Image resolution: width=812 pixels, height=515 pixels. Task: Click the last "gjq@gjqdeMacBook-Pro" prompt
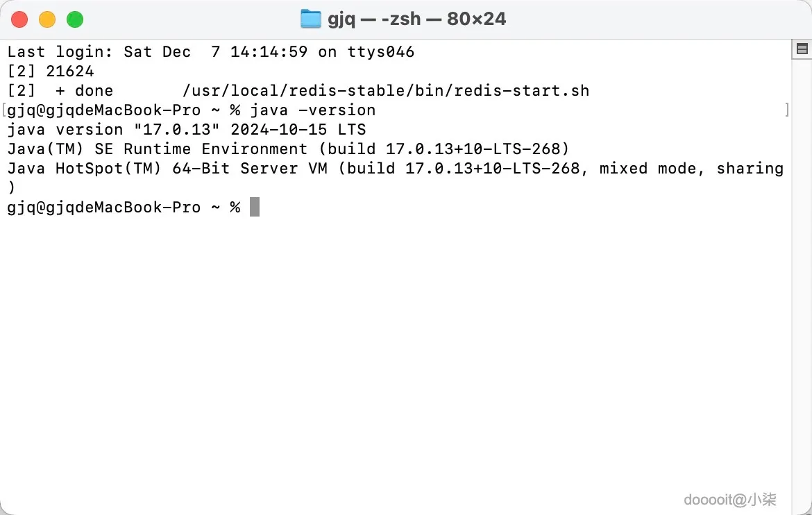103,207
